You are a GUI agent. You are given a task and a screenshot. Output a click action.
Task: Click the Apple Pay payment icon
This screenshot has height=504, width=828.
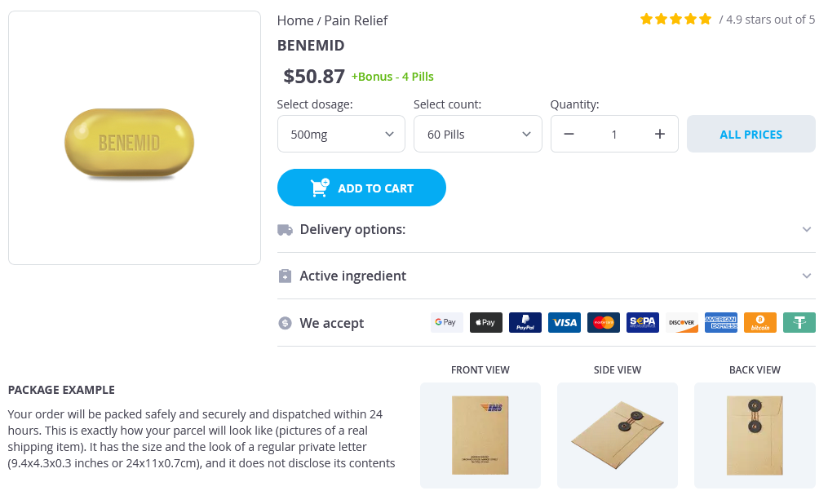click(x=486, y=323)
